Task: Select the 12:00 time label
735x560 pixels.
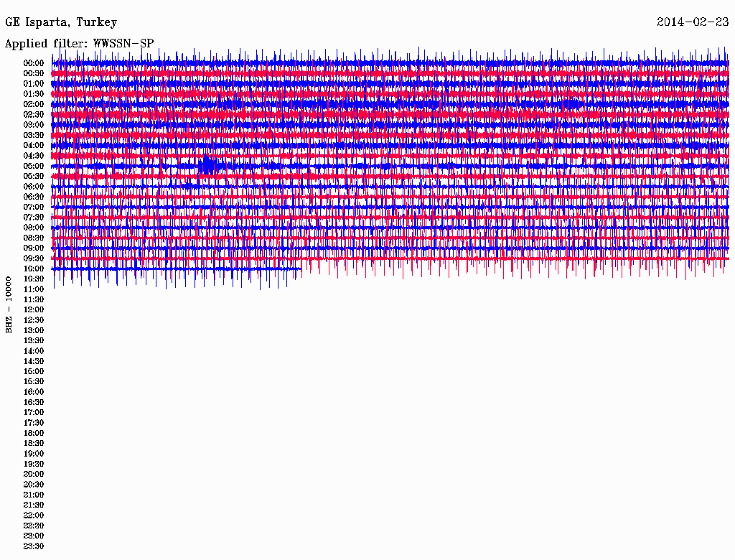Action: coord(34,310)
